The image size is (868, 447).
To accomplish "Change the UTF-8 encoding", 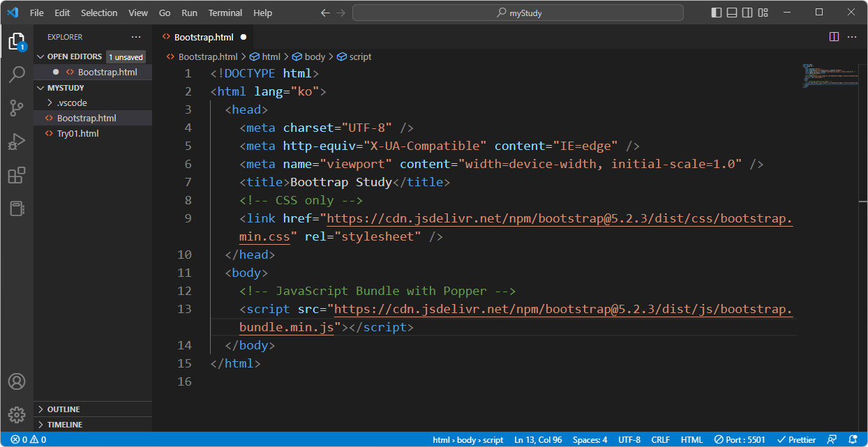I will [x=629, y=440].
